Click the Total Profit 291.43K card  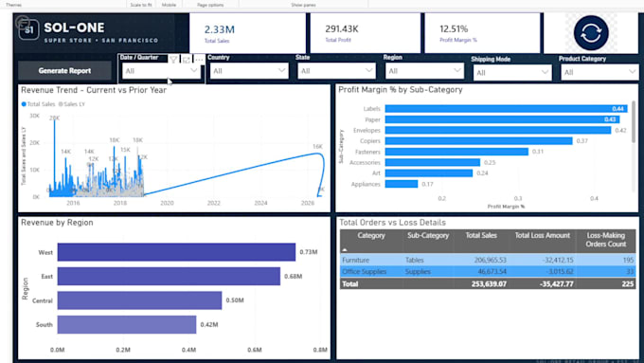pyautogui.click(x=366, y=33)
